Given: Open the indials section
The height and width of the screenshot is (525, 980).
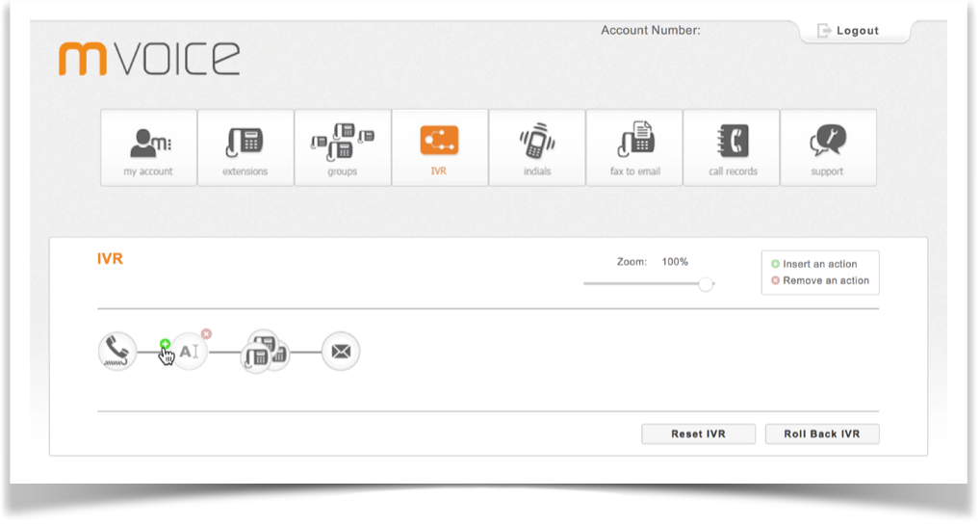Looking at the screenshot, I should click(537, 147).
